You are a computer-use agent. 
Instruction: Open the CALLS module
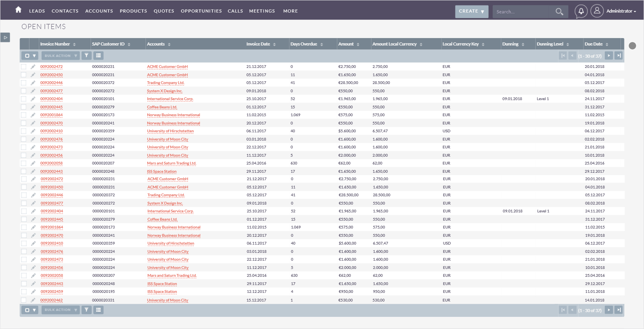[235, 11]
